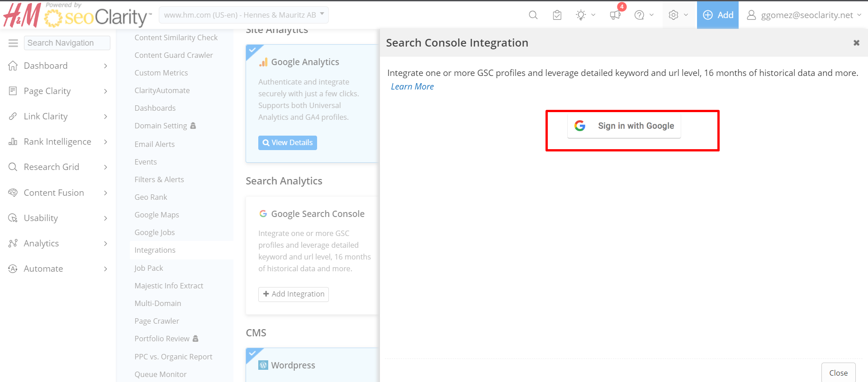
Task: Click the Search Navigation input field
Action: (67, 43)
